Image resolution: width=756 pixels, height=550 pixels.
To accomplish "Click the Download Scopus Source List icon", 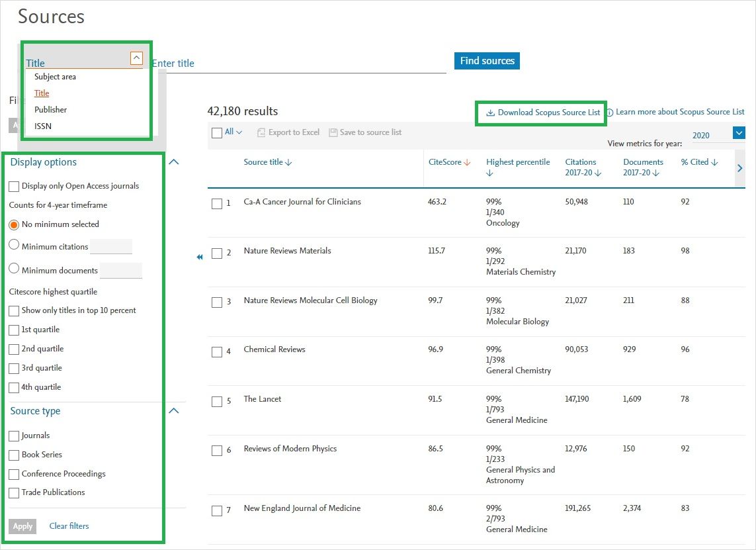I will [490, 113].
